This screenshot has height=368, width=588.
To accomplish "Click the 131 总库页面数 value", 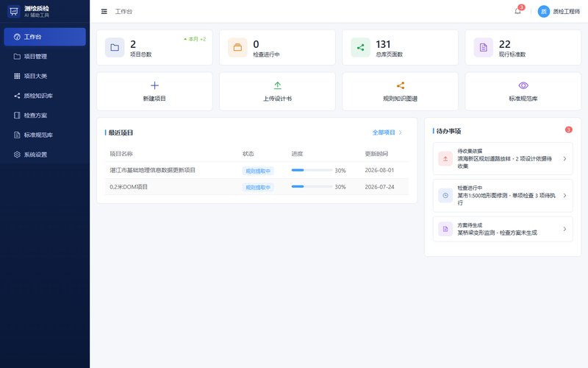I will click(x=383, y=44).
